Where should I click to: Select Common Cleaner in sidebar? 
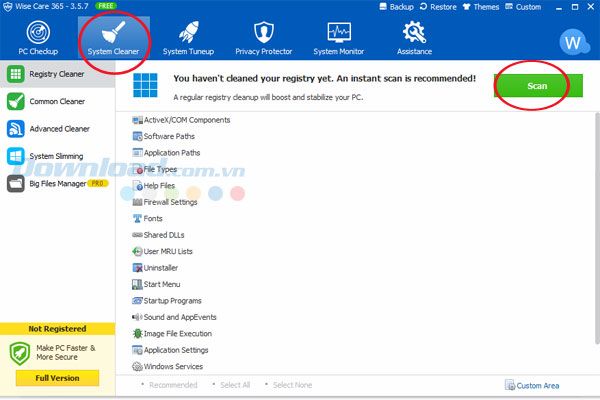tap(57, 101)
